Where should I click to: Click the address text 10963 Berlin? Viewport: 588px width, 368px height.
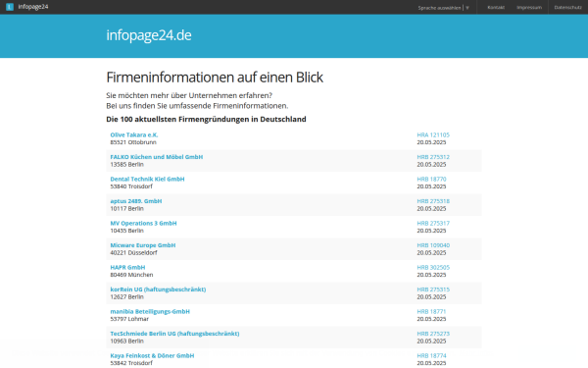pyautogui.click(x=126, y=341)
